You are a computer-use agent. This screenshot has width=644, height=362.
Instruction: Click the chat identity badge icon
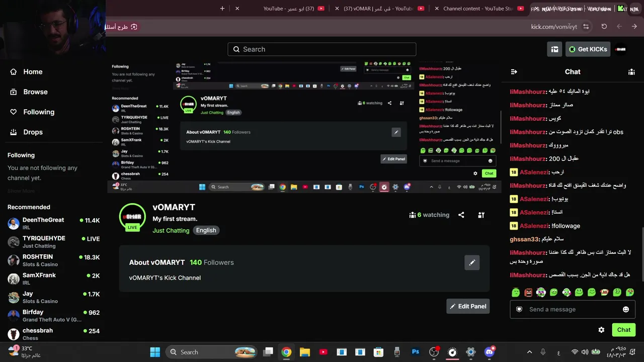(519, 309)
